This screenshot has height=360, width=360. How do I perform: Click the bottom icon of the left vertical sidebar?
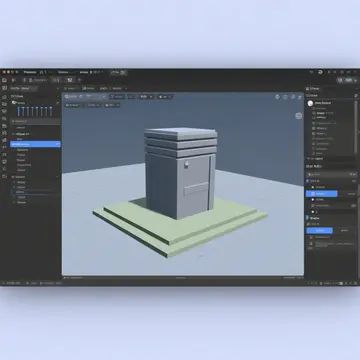coord(4,176)
